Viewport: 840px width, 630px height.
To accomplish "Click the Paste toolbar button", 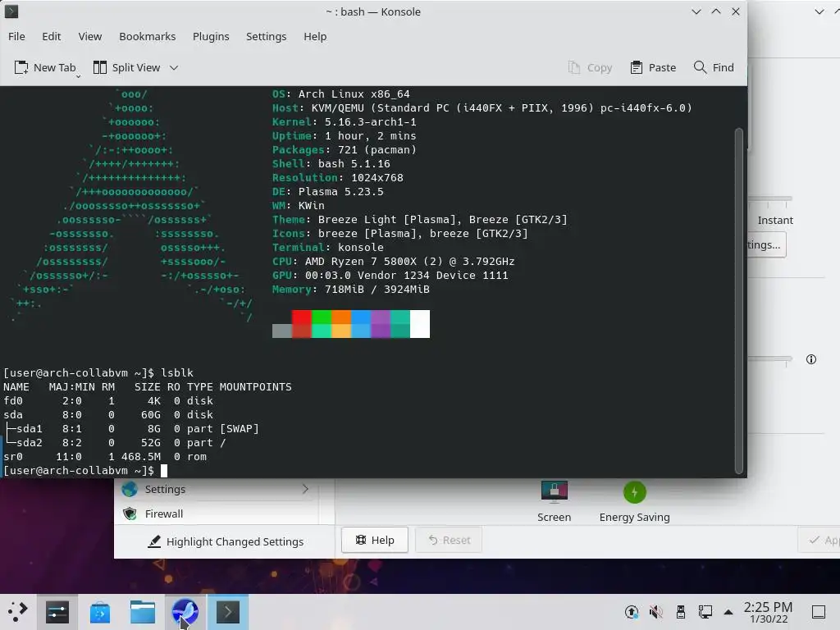I will 653,67.
